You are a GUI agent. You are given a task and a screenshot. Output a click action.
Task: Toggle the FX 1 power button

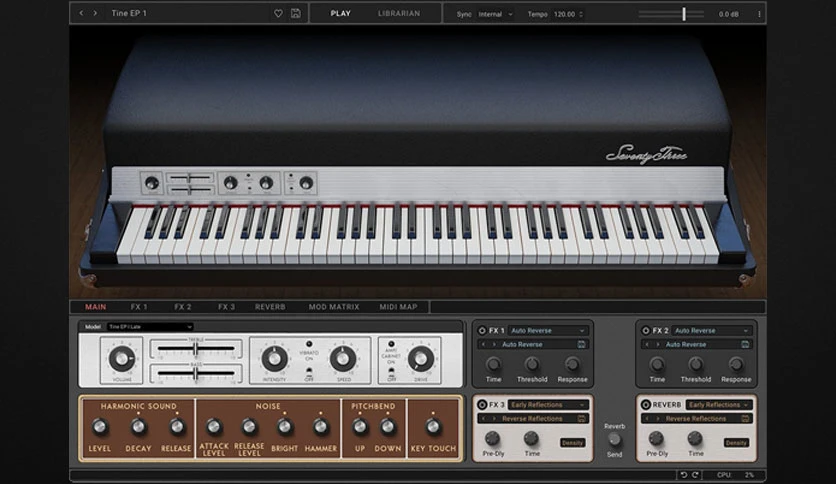pyautogui.click(x=482, y=330)
